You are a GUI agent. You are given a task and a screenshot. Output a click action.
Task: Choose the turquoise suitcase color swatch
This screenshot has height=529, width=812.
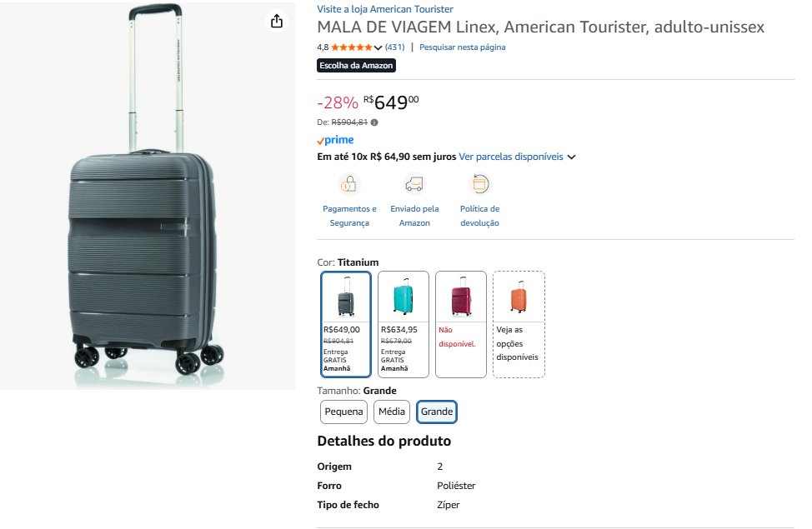403,324
